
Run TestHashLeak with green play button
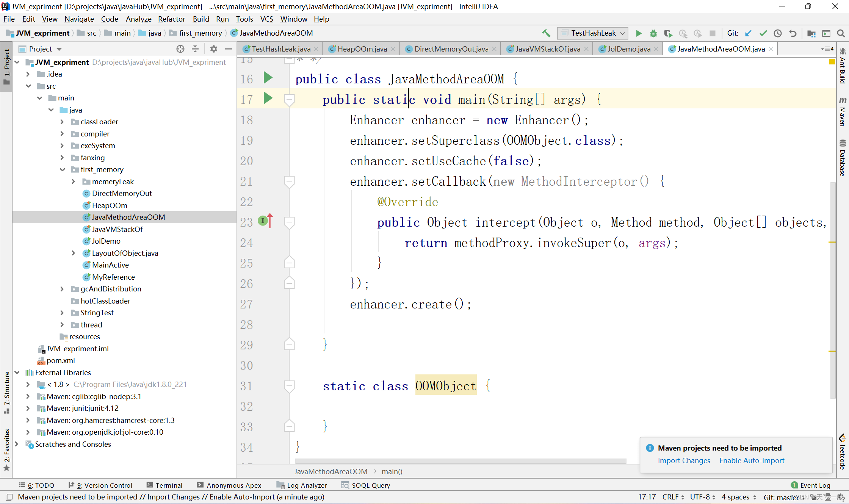coord(639,33)
